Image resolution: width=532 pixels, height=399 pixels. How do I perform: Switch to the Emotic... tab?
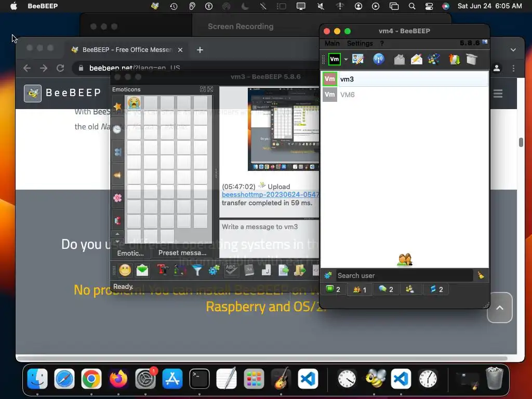pos(130,253)
